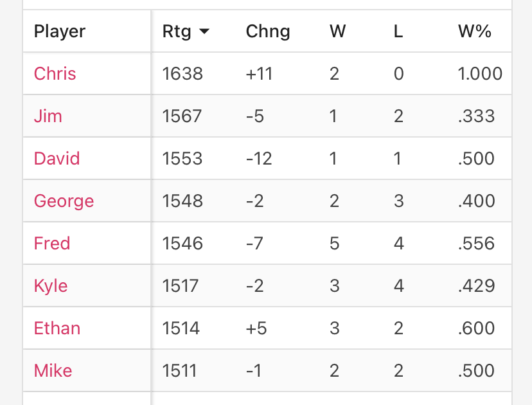
Task: Sort table by W column header
Action: pyautogui.click(x=337, y=32)
